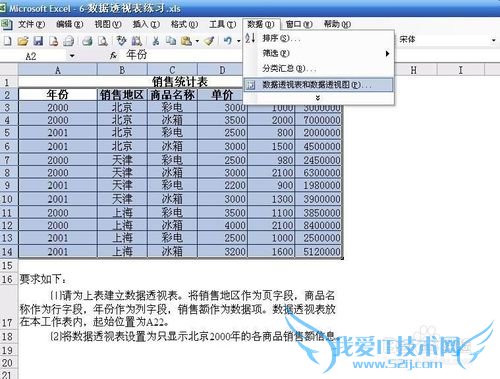Select row 14 header
Viewport: 500px width, 379px height.
pos(9,252)
